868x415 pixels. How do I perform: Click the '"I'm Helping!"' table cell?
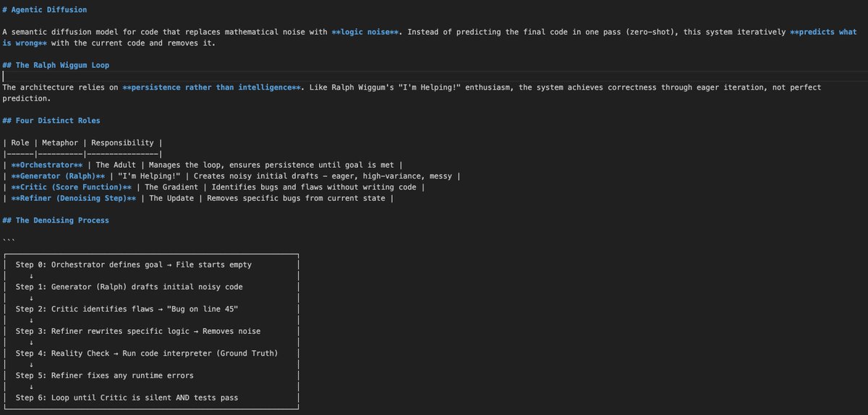point(149,176)
